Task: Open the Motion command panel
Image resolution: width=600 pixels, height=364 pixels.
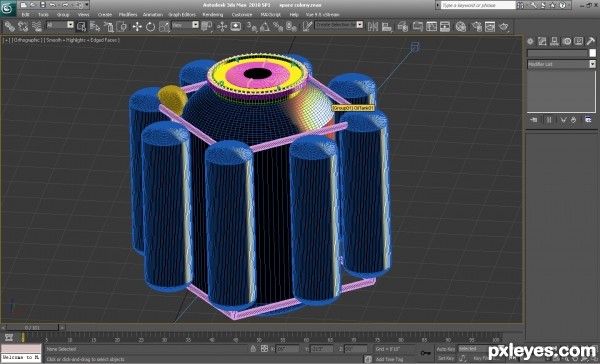Action: click(x=567, y=41)
